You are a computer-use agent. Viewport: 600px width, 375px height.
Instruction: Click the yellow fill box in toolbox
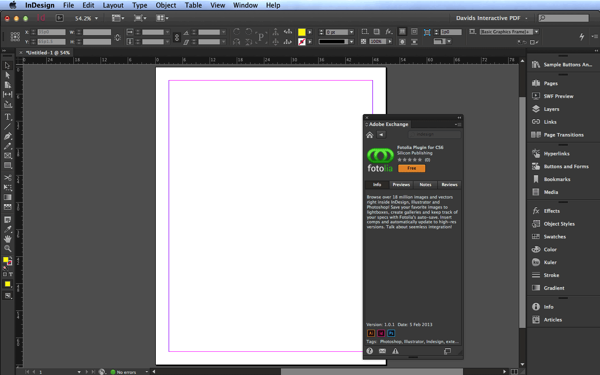coord(5,260)
